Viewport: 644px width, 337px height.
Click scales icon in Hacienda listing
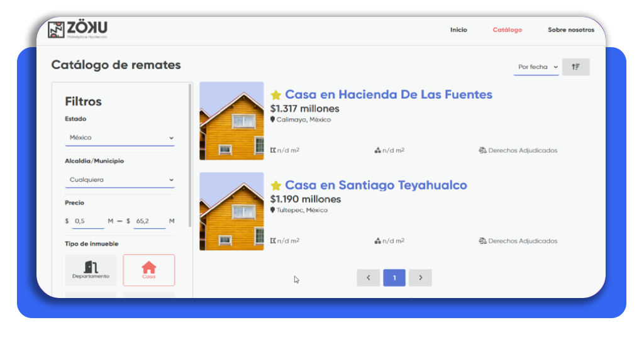pos(482,150)
